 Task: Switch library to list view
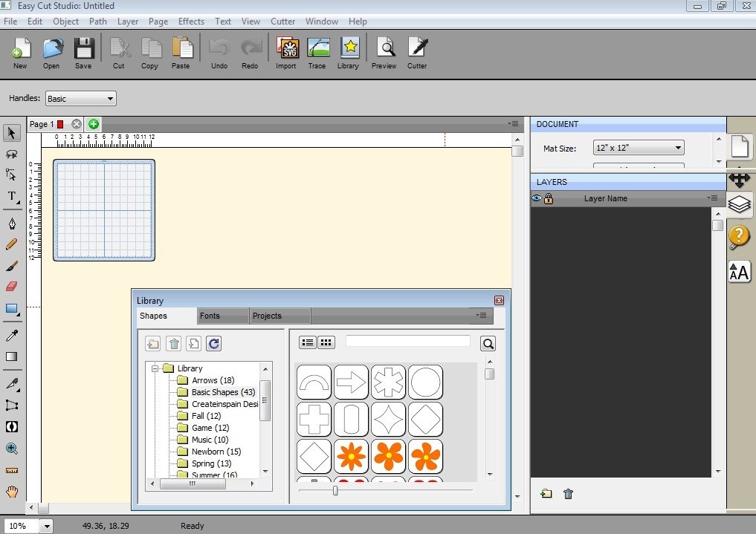pos(308,342)
